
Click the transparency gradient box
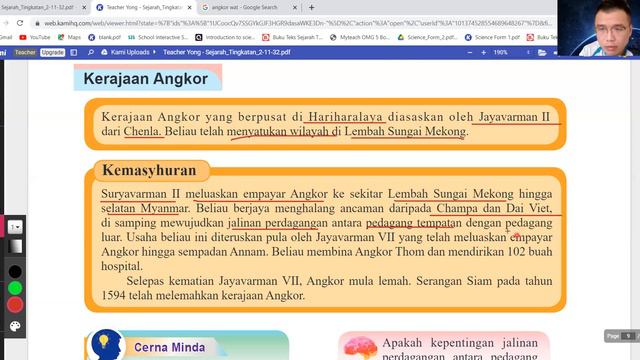click(15, 247)
